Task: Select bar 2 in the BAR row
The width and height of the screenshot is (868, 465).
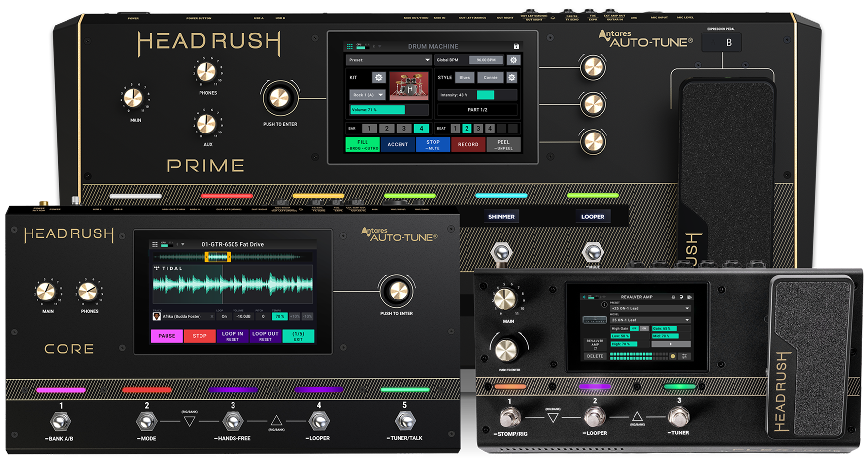Action: pyautogui.click(x=386, y=128)
